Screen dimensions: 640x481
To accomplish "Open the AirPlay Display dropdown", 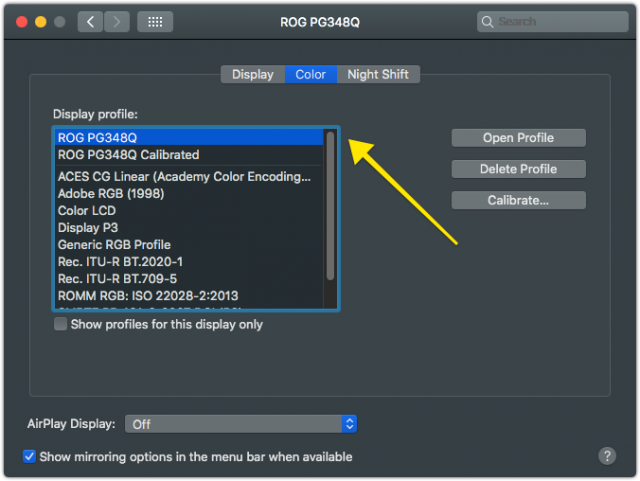I will click(241, 424).
